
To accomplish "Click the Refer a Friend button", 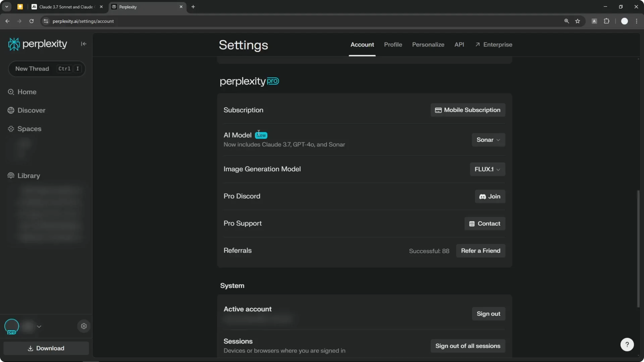I will (481, 250).
